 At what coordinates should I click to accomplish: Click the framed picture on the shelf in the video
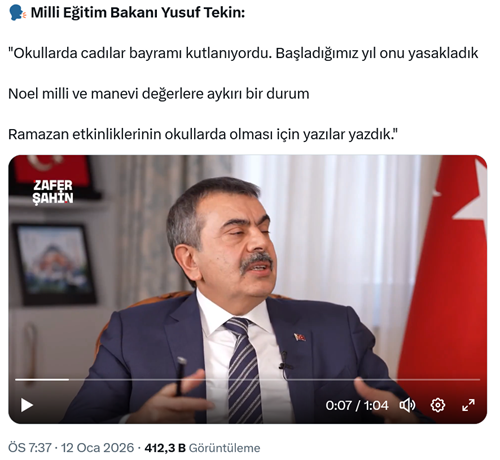[x=55, y=264]
